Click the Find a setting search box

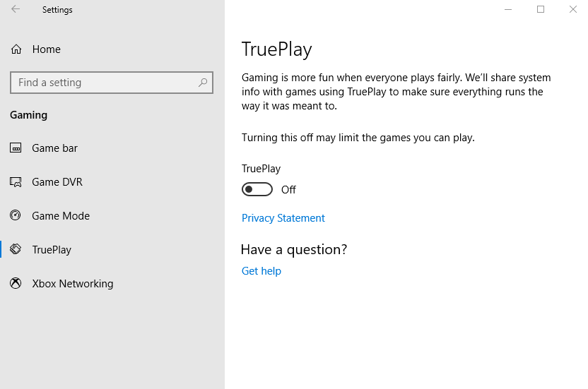coord(106,83)
